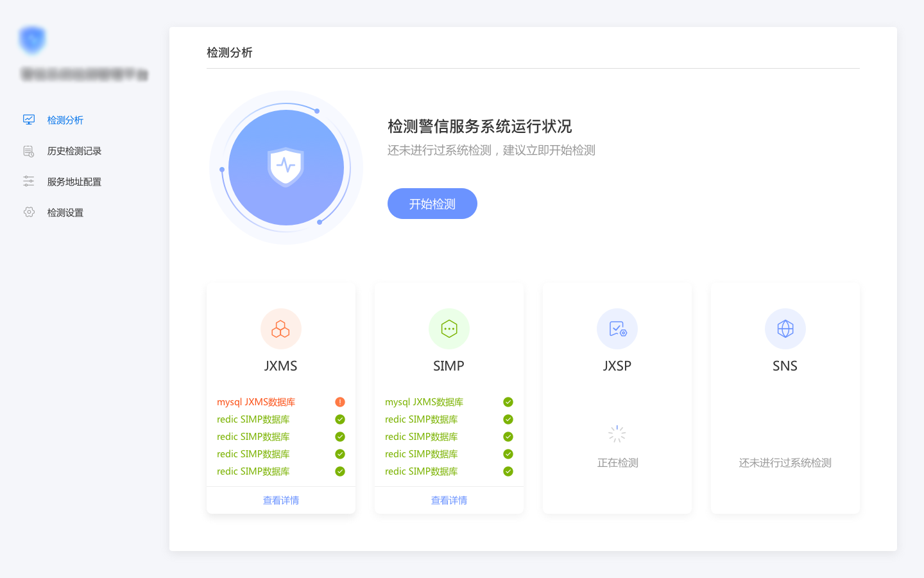
Task: Open 历史检测记录 menu item
Action: point(74,151)
